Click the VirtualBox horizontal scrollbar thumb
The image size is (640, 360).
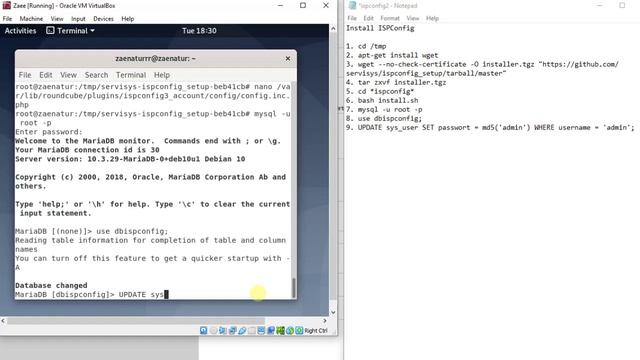[136, 321]
